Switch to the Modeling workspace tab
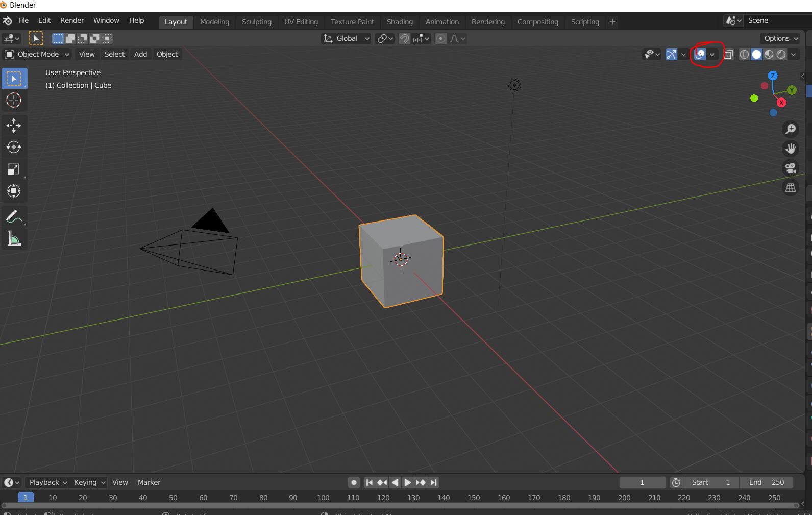 click(214, 22)
